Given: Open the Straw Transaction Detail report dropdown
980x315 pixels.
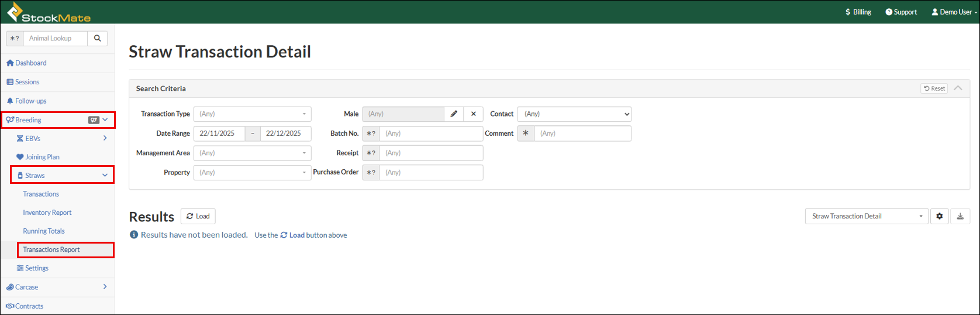Looking at the screenshot, I should coord(866,216).
